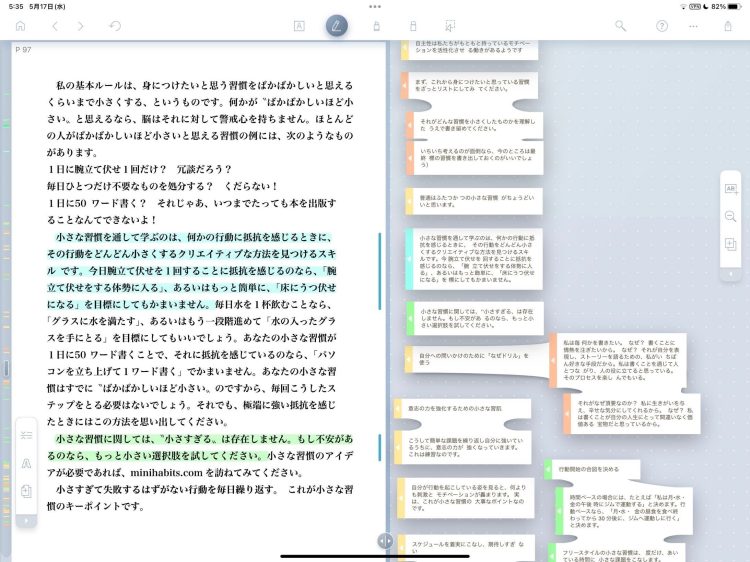
Task: Tap the blue margin marker beside cyan highlight
Action: click(380, 271)
